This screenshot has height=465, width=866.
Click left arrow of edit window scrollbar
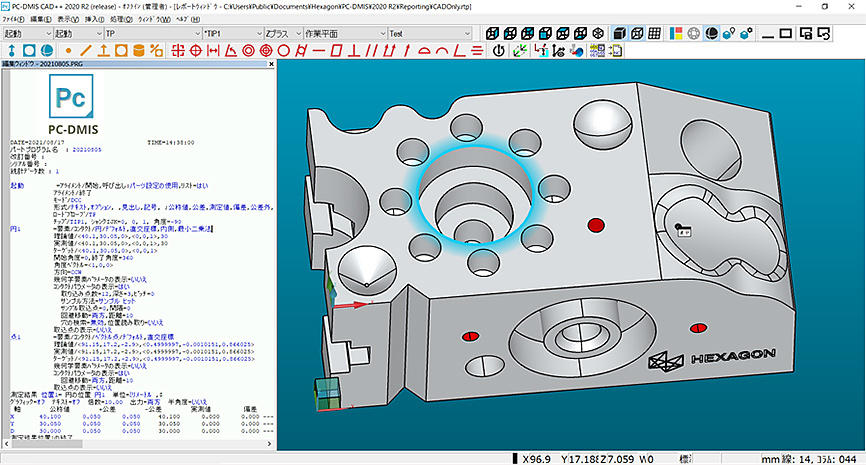(x=7, y=443)
